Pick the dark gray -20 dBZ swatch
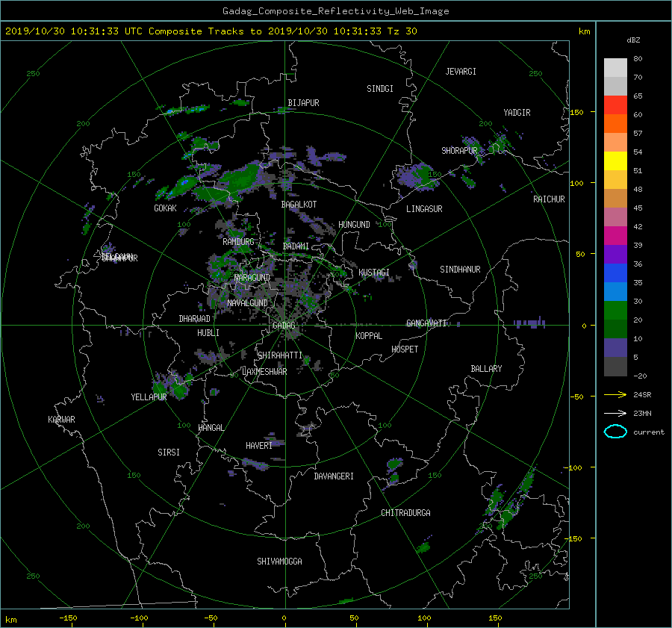 (615, 366)
